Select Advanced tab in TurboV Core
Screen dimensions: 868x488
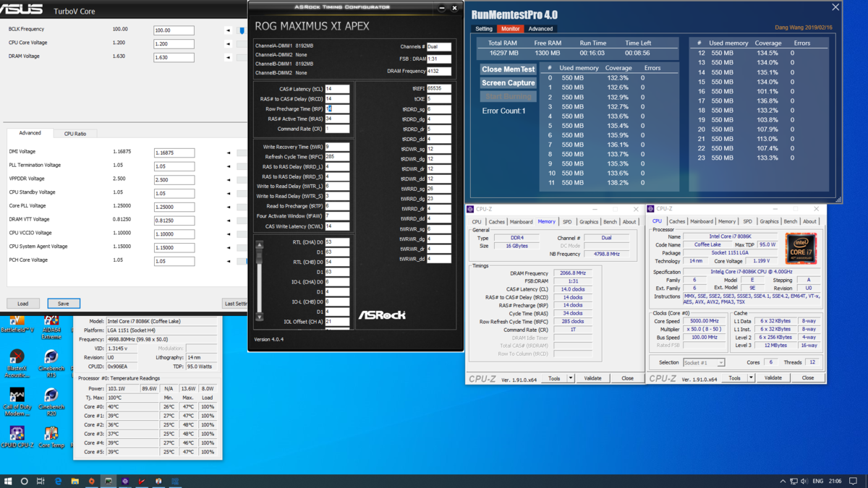click(x=30, y=133)
